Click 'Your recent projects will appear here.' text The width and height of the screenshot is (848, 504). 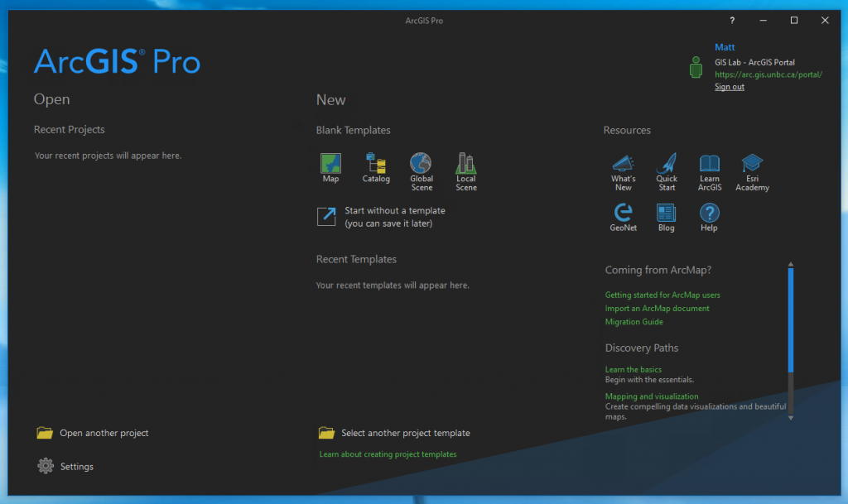(x=108, y=156)
